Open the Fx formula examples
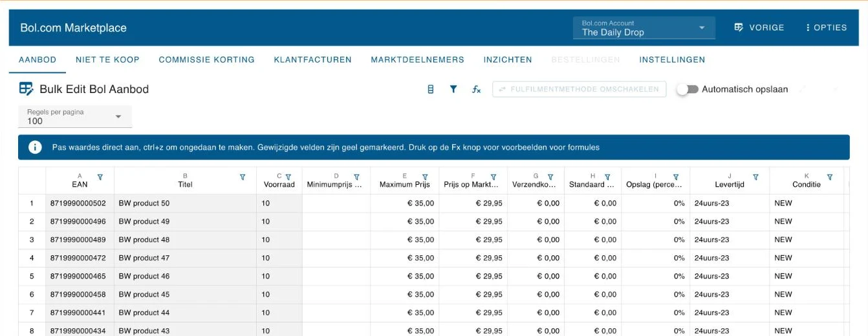Screen dimensions: 868x336 point(477,89)
